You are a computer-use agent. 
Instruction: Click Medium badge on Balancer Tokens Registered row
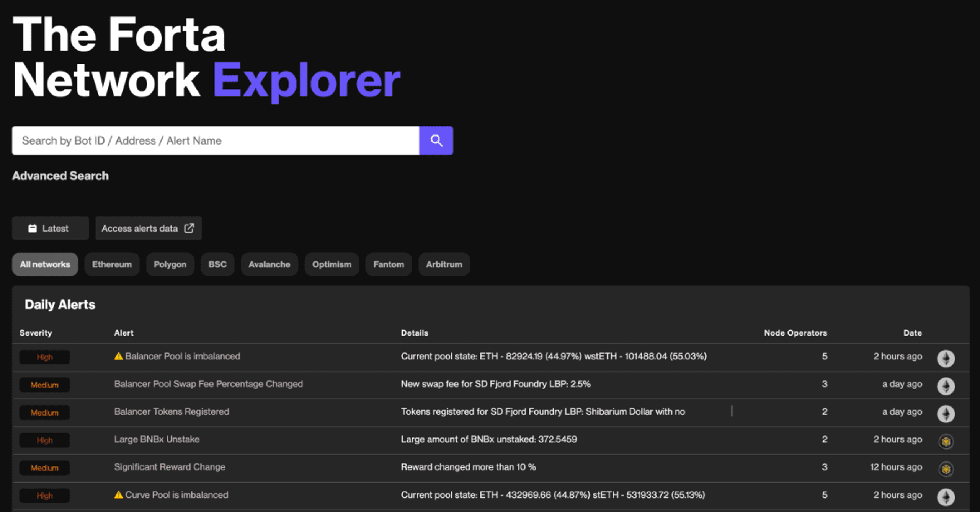tap(45, 413)
